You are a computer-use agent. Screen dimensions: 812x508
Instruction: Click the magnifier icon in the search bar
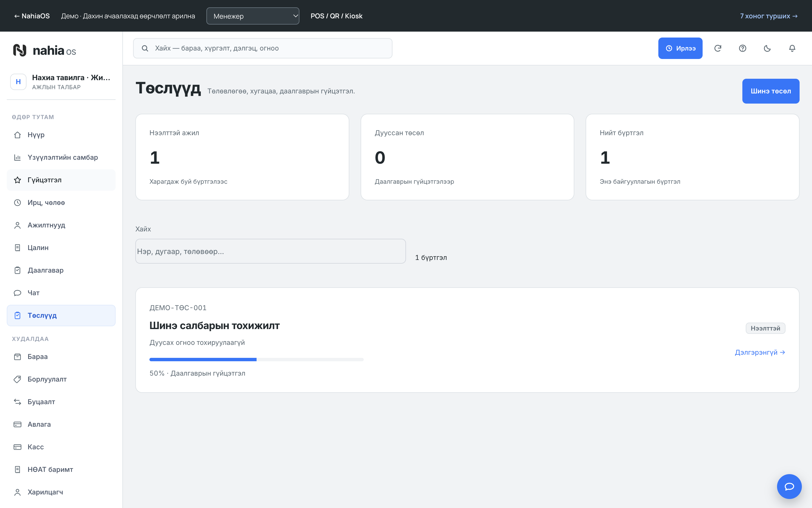click(x=145, y=48)
